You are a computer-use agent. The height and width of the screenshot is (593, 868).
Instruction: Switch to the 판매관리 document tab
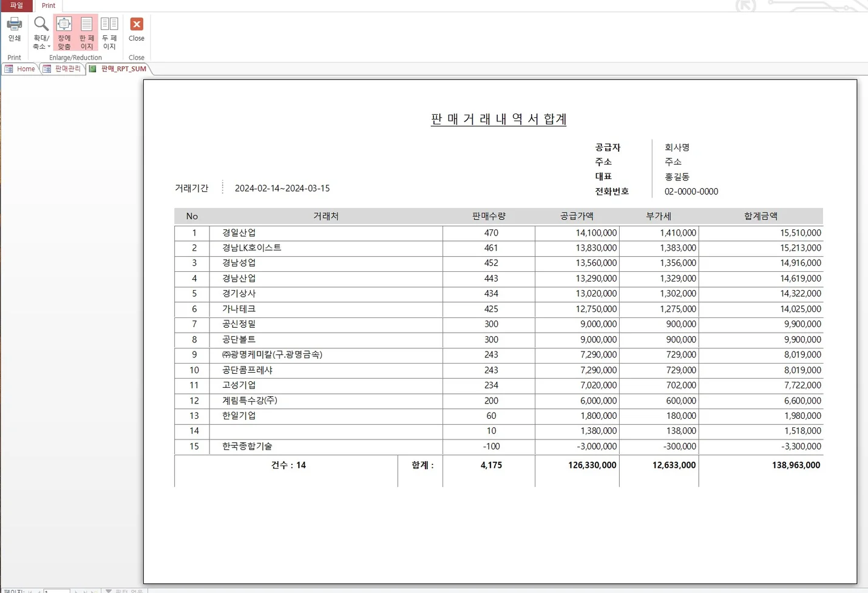click(62, 69)
